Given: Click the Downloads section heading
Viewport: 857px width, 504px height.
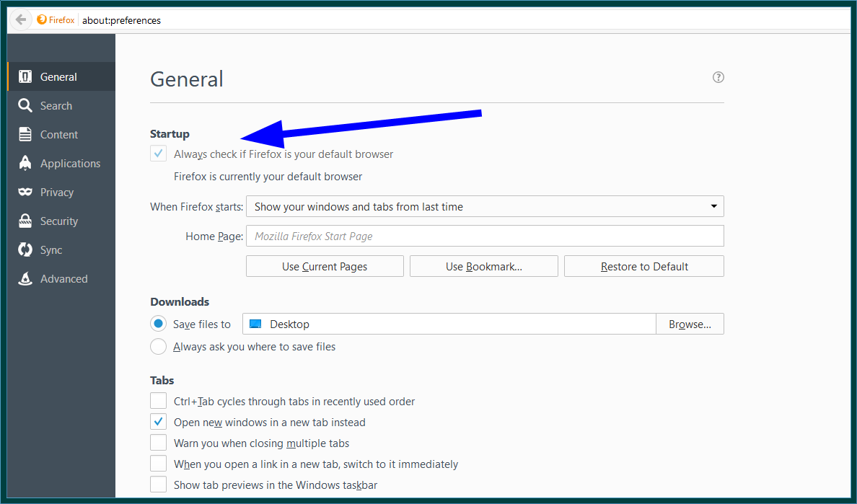Looking at the screenshot, I should click(x=180, y=301).
